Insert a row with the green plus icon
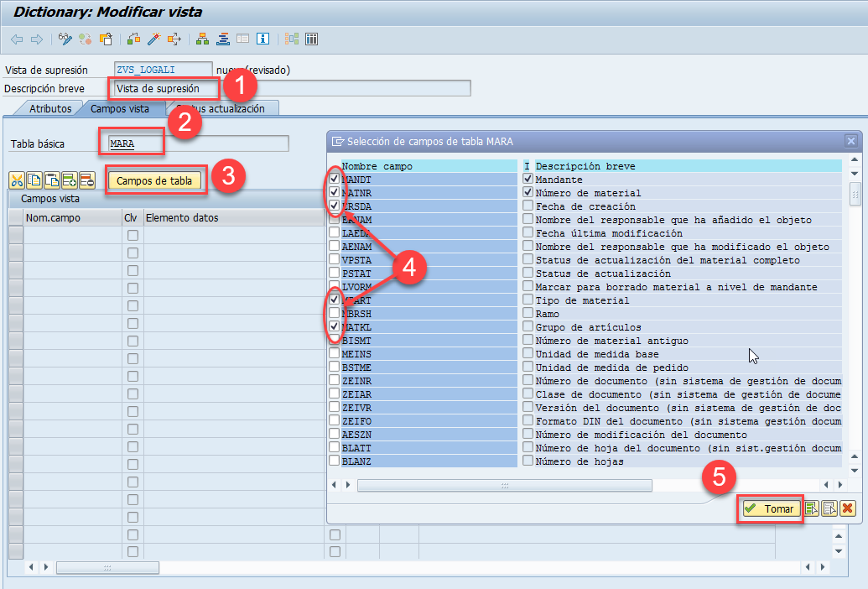This screenshot has height=589, width=868. 70,180
